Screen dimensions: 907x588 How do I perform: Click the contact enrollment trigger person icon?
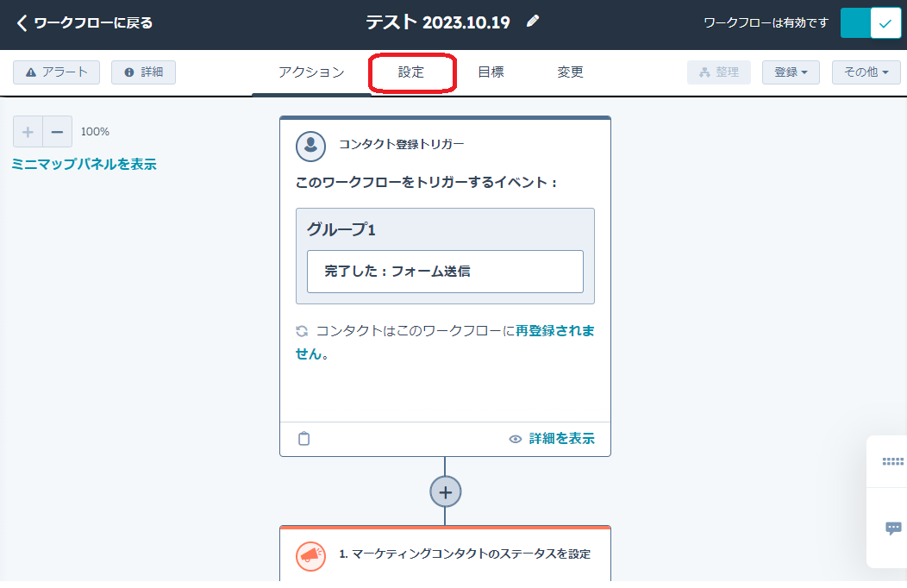[310, 147]
